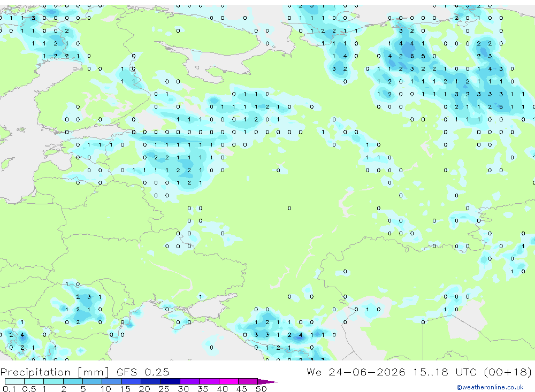535x392 pixels.
Task: Click the weekday 'We' in the date line
Action: coord(314,372)
